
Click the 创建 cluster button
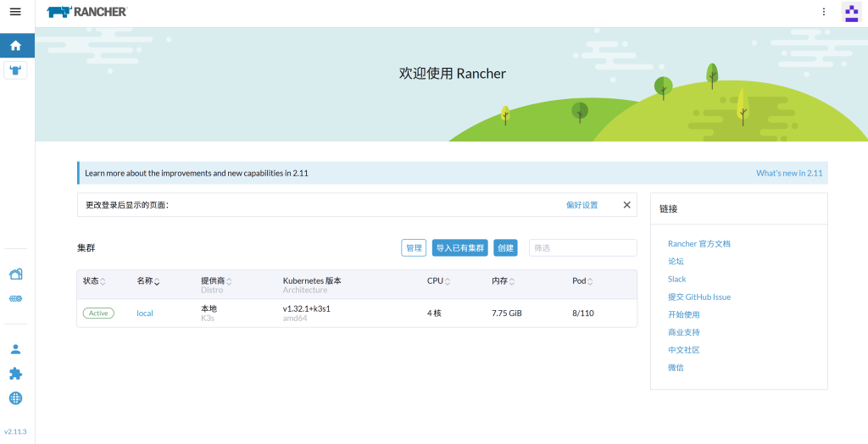[x=505, y=247]
